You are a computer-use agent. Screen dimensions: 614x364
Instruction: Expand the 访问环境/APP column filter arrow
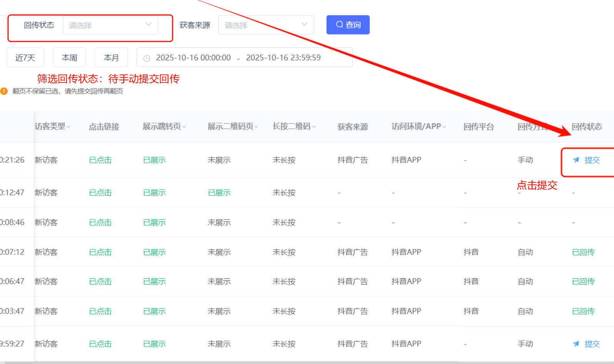[x=444, y=127]
